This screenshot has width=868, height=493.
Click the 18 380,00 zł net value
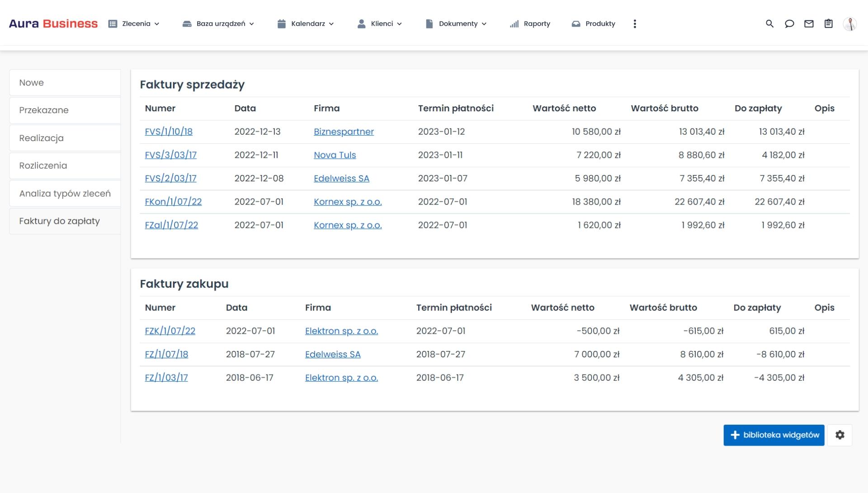click(x=596, y=202)
